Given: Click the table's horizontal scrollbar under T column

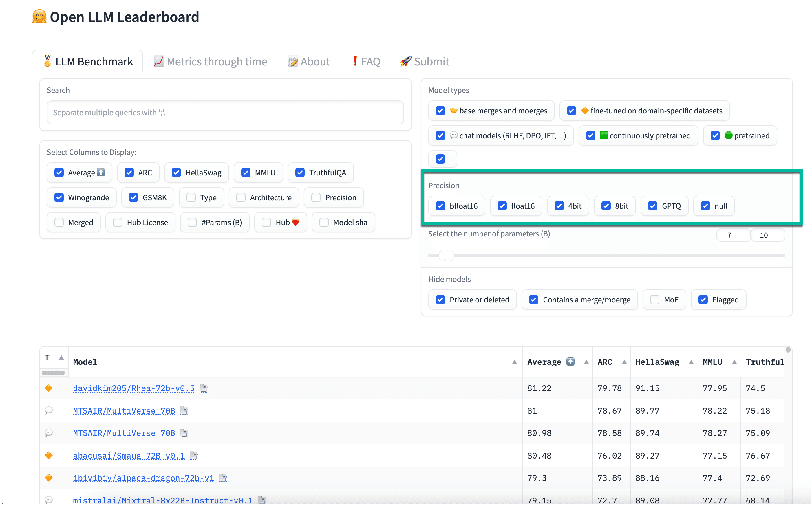Looking at the screenshot, I should pos(53,373).
